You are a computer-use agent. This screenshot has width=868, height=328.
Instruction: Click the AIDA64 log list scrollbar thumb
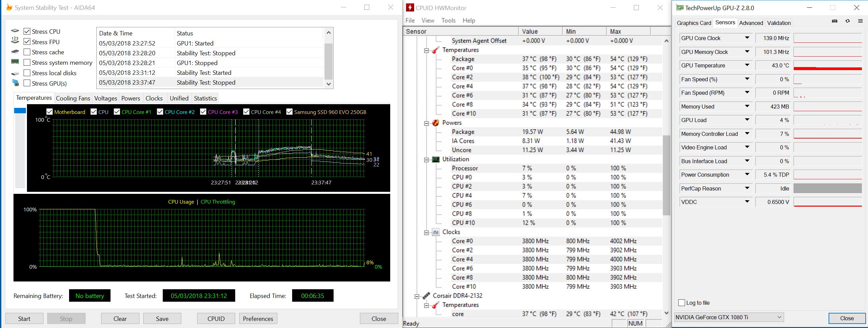coord(329,61)
